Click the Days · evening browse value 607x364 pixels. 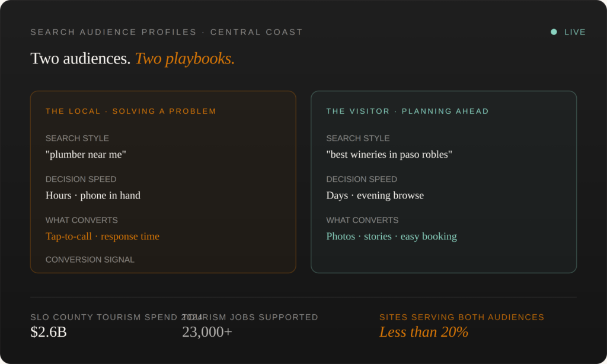pyautogui.click(x=375, y=195)
